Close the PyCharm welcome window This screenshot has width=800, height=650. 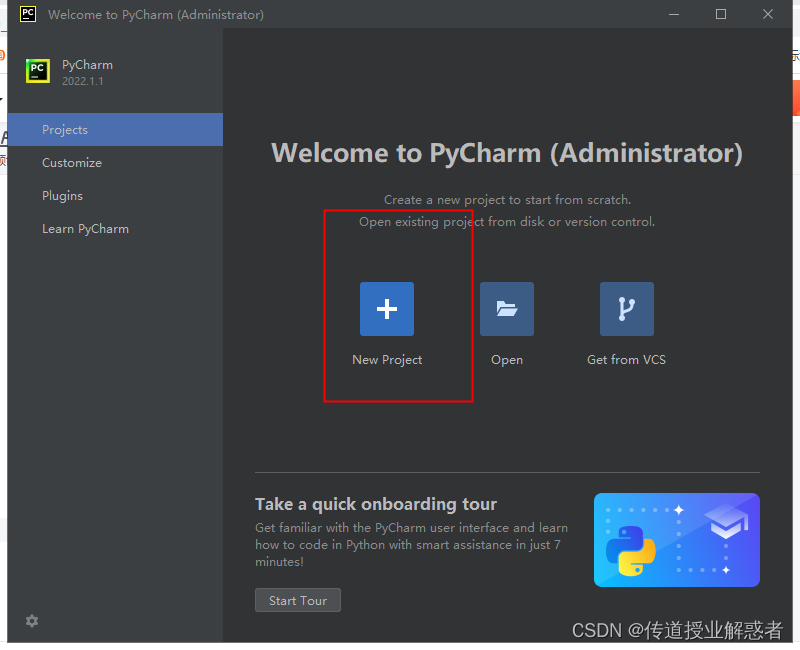(768, 14)
